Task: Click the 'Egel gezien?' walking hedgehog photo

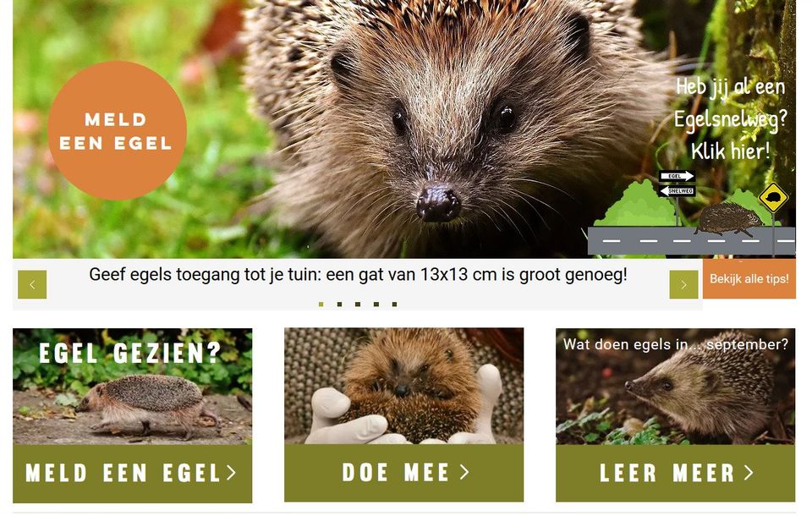Action: point(133,386)
